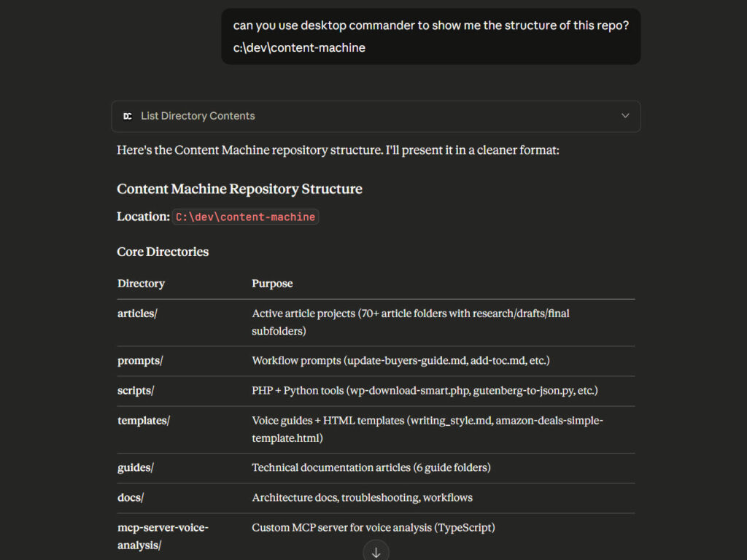The width and height of the screenshot is (747, 560).
Task: Open the List Directory Contents tool block
Action: pos(198,116)
